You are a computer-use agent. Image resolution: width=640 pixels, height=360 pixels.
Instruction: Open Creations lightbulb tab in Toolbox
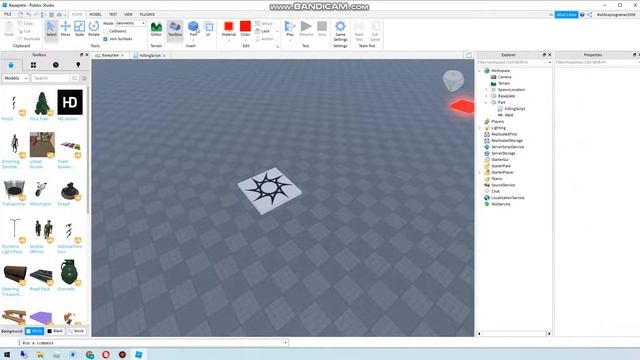(78, 65)
